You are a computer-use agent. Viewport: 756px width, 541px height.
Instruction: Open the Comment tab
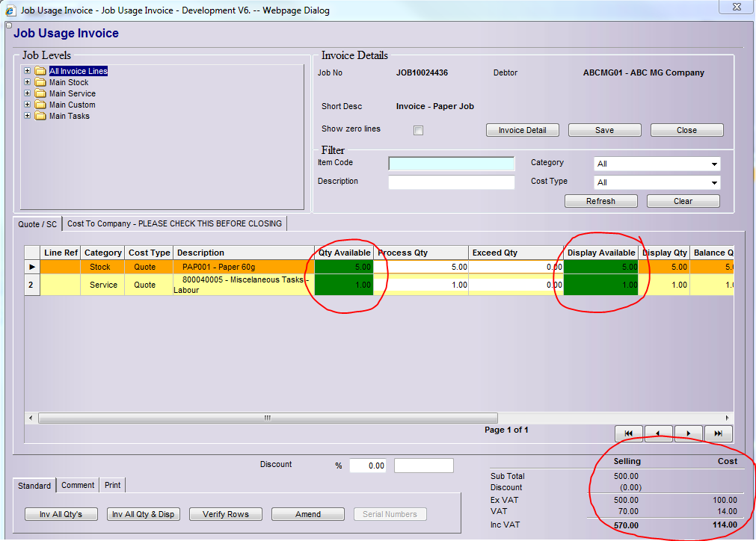click(x=78, y=485)
